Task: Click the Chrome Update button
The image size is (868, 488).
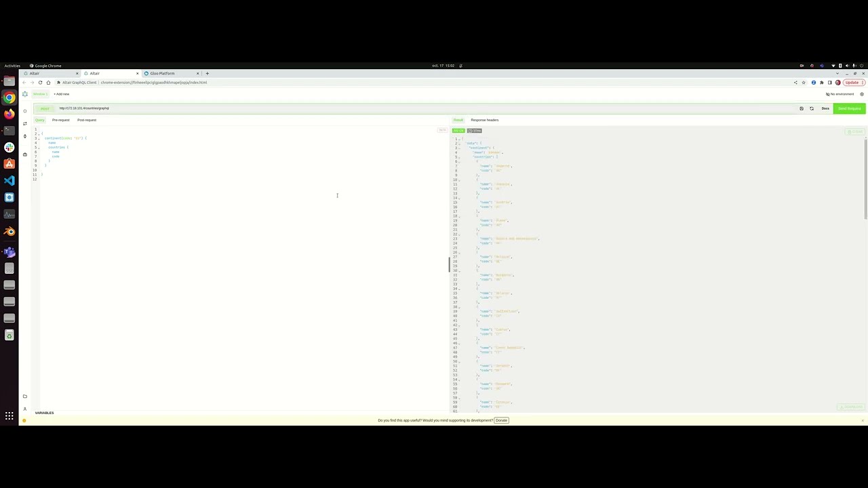Action: [x=853, y=83]
